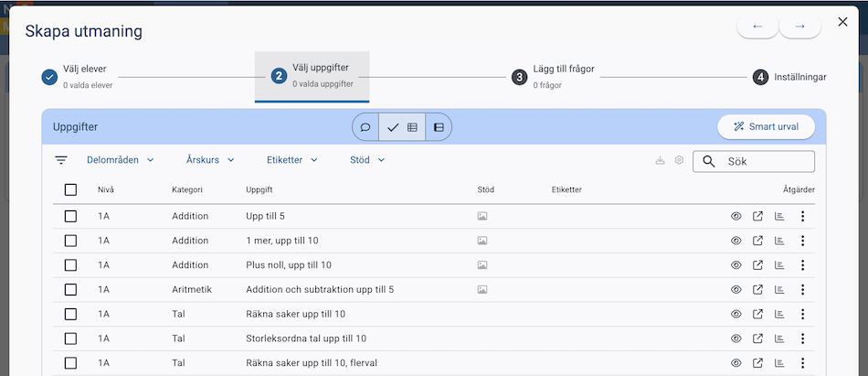
Task: Open table settings gear icon
Action: [679, 161]
